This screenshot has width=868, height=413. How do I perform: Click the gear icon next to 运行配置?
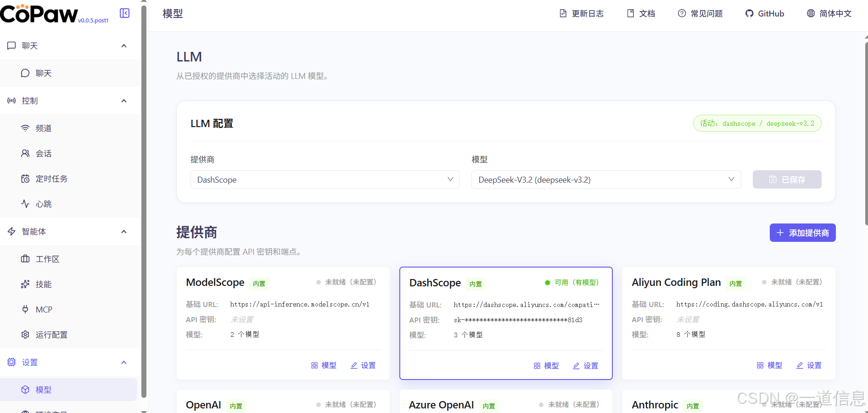tap(25, 335)
